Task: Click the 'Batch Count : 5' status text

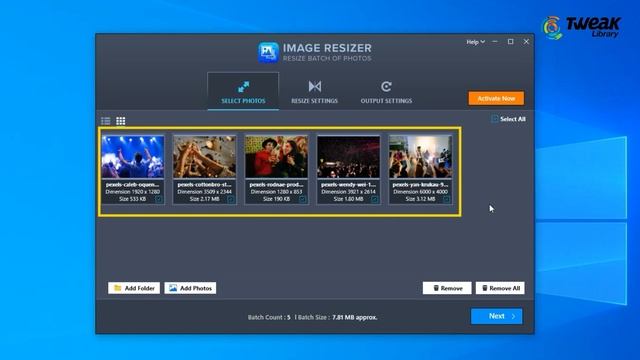Action: point(269,317)
